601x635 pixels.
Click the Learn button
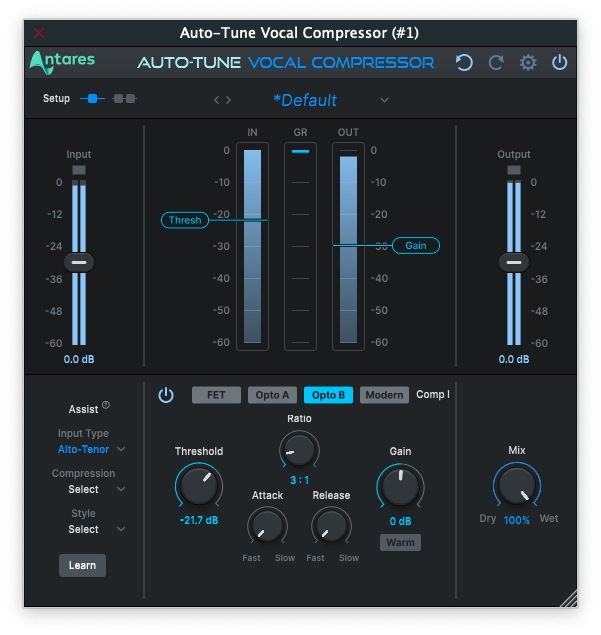(82, 565)
